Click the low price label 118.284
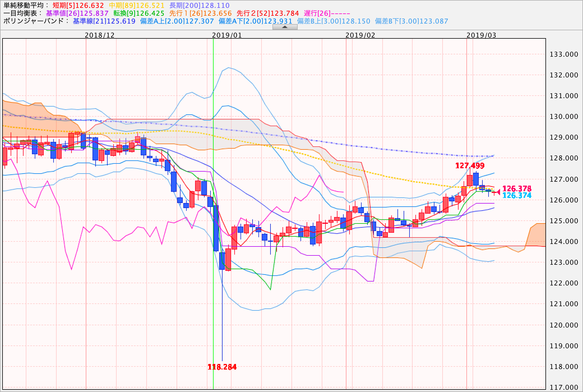This screenshot has height=392, width=583. click(222, 367)
